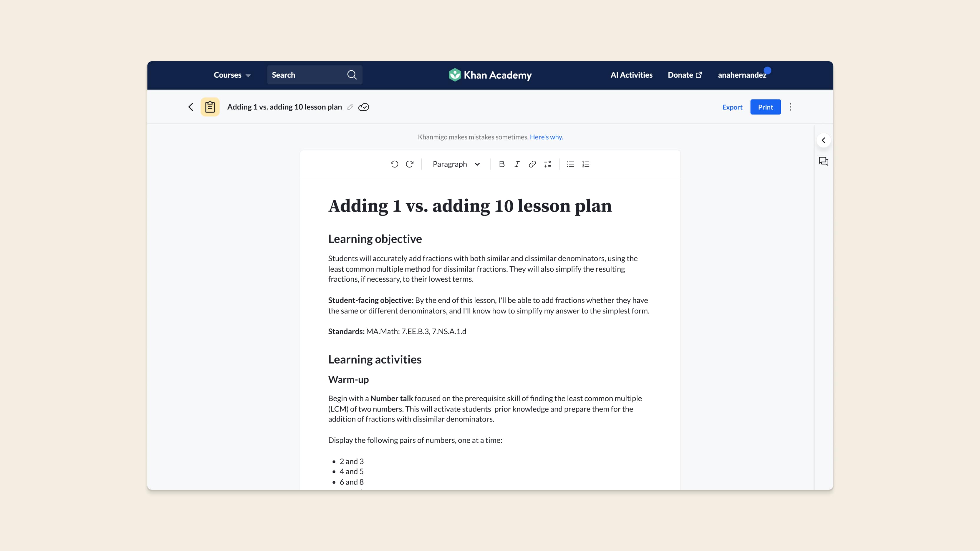Click the Export button

(732, 106)
